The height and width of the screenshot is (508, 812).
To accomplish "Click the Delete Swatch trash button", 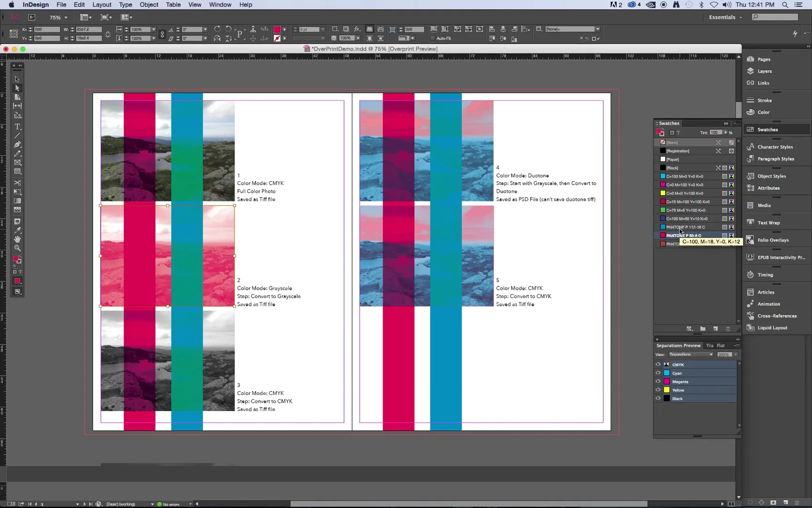I will click(x=728, y=329).
